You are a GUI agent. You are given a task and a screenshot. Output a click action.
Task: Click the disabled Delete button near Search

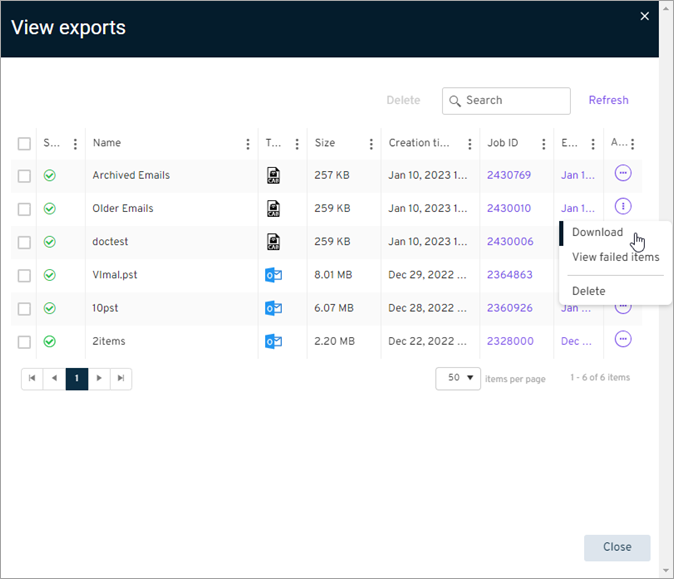(403, 100)
